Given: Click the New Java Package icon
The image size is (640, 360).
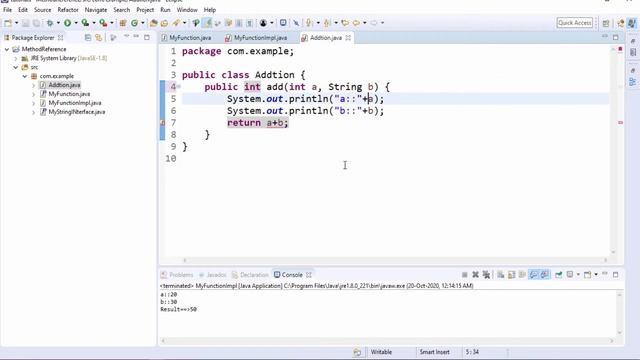Looking at the screenshot, I should click(122, 23).
